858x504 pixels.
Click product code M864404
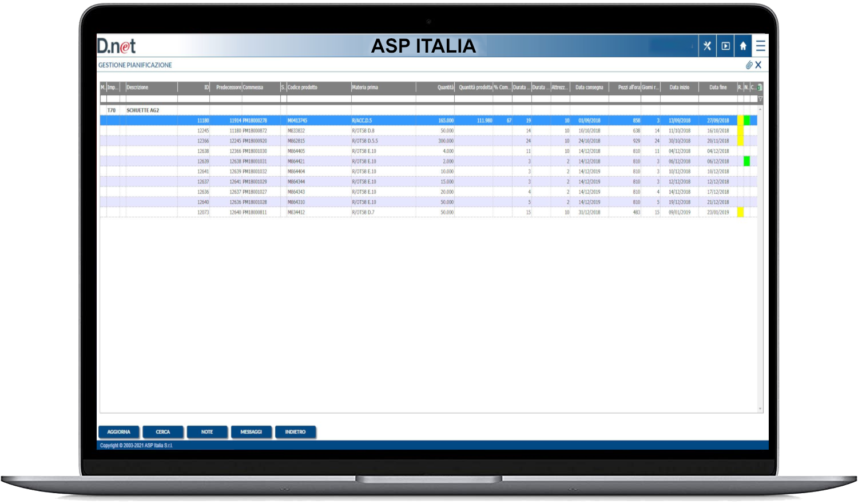[x=296, y=172]
